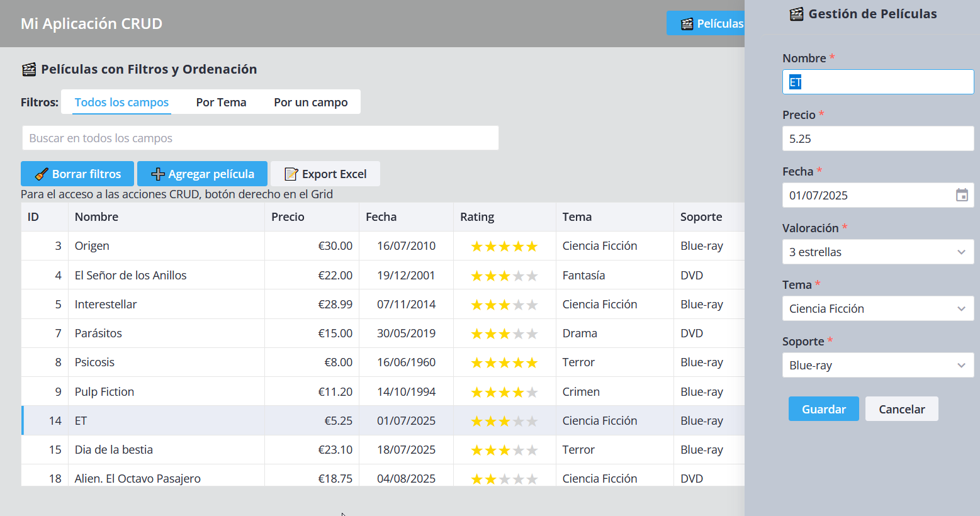The image size is (980, 516).
Task: Sort by the Fecha column header
Action: click(406, 216)
